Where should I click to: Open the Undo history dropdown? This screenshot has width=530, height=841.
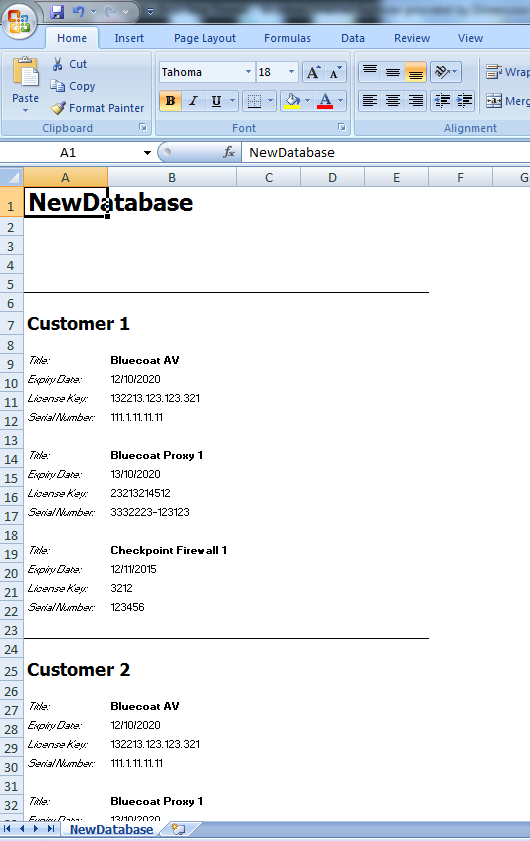click(x=93, y=11)
